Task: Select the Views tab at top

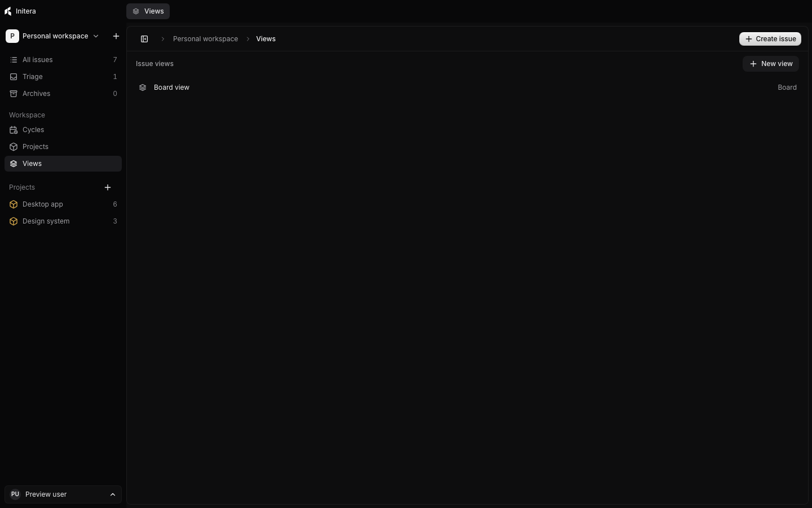Action: [x=148, y=11]
